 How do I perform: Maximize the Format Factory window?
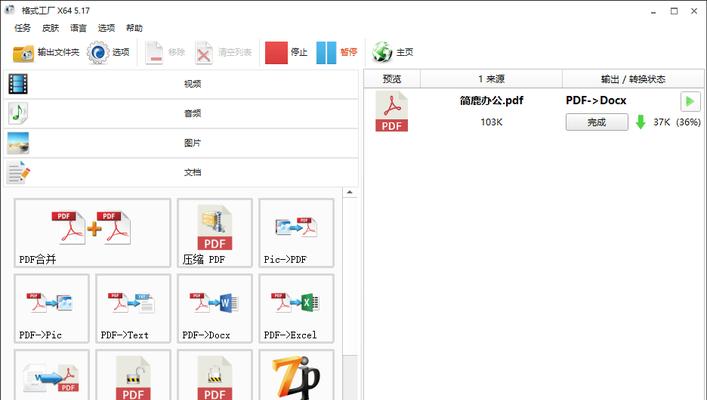674,11
